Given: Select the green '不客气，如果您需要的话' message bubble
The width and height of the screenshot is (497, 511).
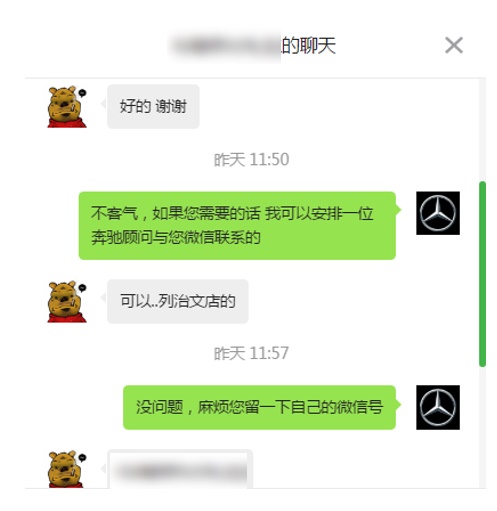Looking at the screenshot, I should [x=237, y=225].
